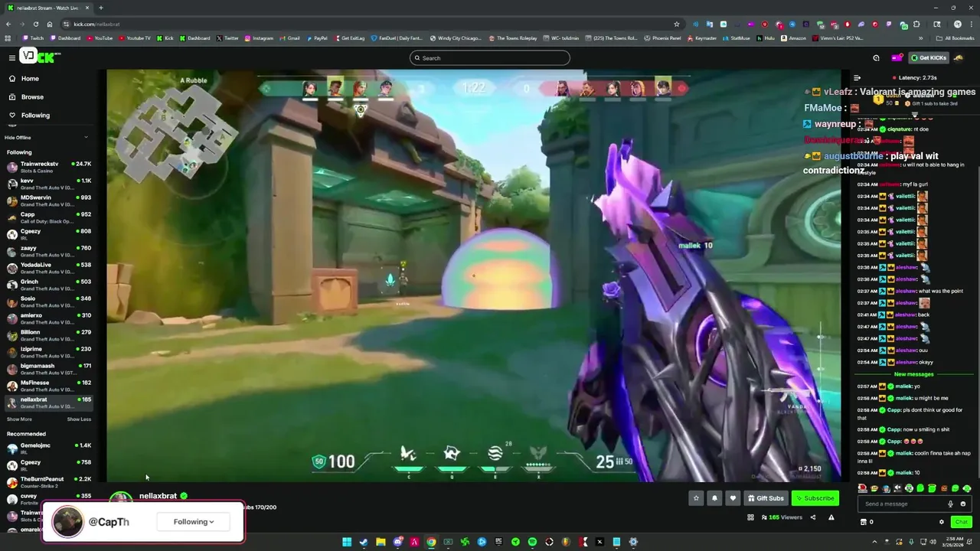Expand the hidden bookmarks chevron
Image resolution: width=980 pixels, height=551 pixels.
tap(920, 37)
